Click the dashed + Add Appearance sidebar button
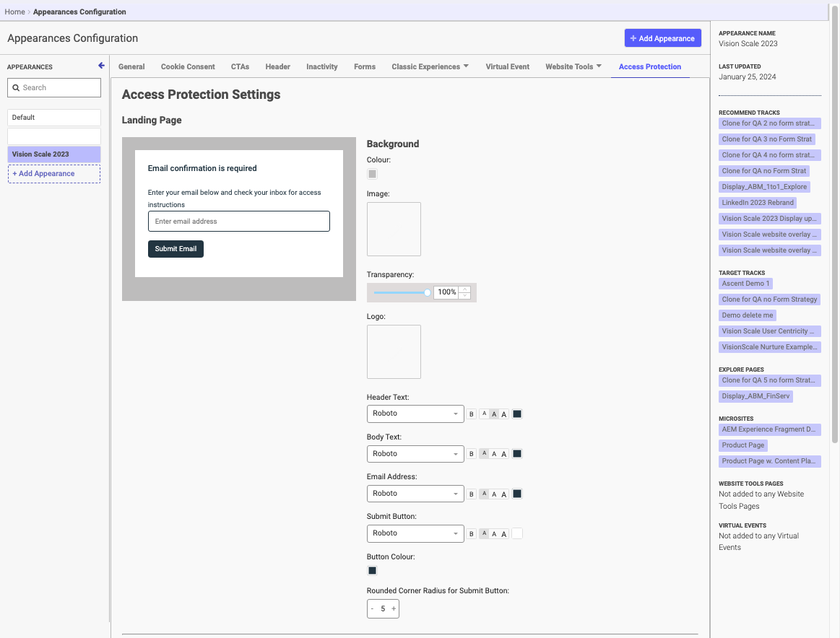 pos(54,174)
